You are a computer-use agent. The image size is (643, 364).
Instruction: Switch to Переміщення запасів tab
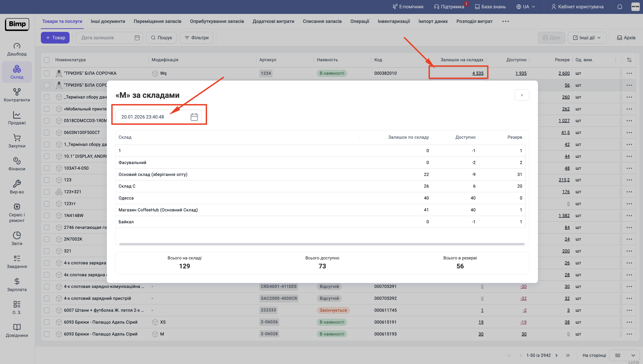point(157,21)
